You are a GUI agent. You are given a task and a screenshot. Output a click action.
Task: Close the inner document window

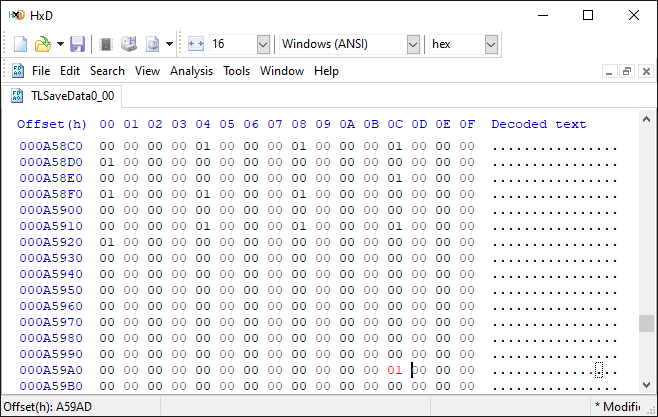pyautogui.click(x=646, y=71)
